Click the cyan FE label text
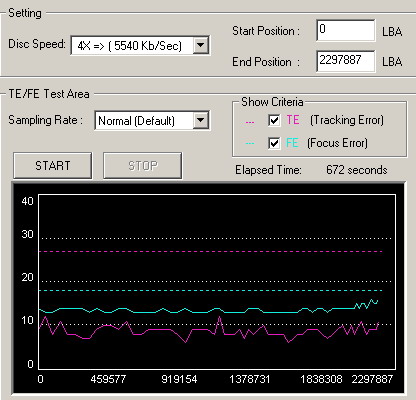 pyautogui.click(x=292, y=143)
